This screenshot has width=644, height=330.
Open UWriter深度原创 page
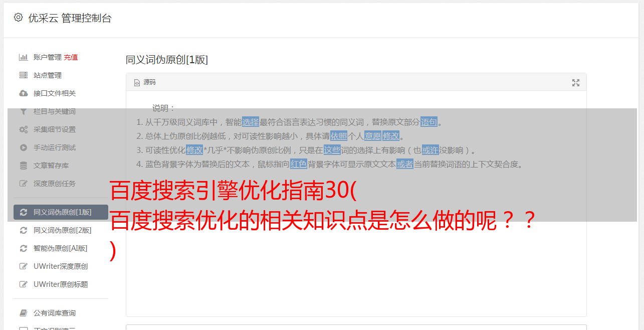tap(61, 266)
